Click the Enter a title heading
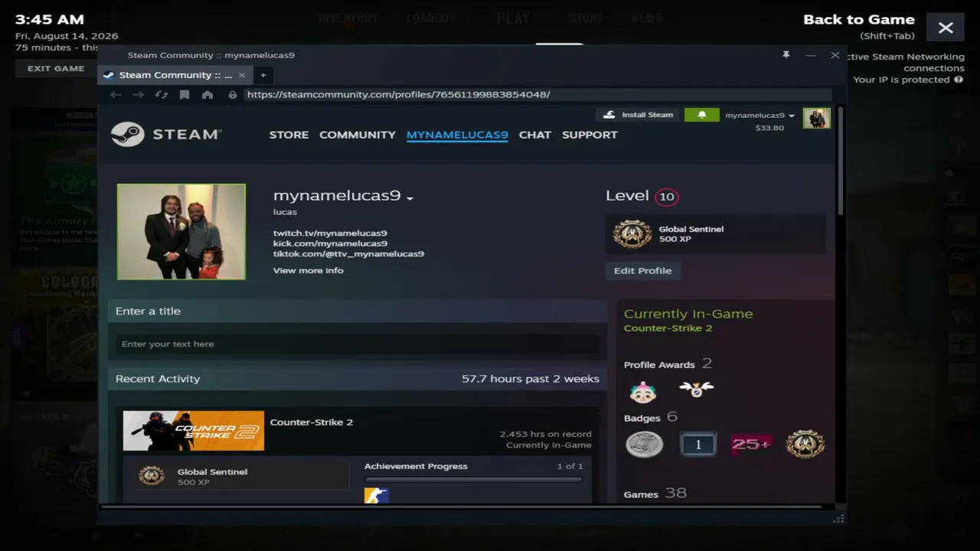 point(149,311)
